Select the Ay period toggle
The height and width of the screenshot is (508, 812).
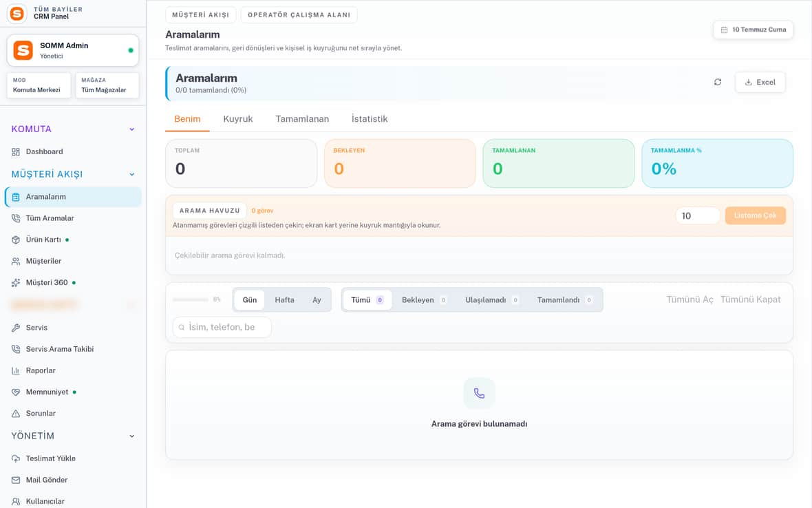point(317,300)
